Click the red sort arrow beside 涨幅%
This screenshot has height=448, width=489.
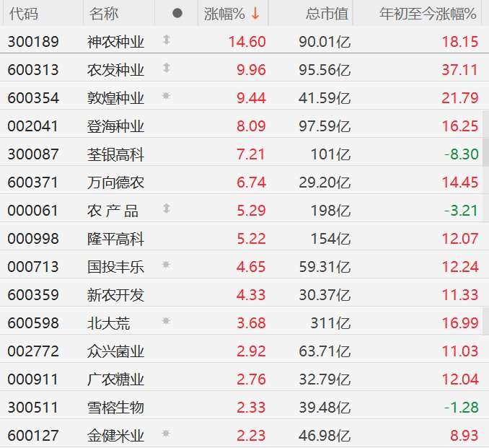pos(255,14)
